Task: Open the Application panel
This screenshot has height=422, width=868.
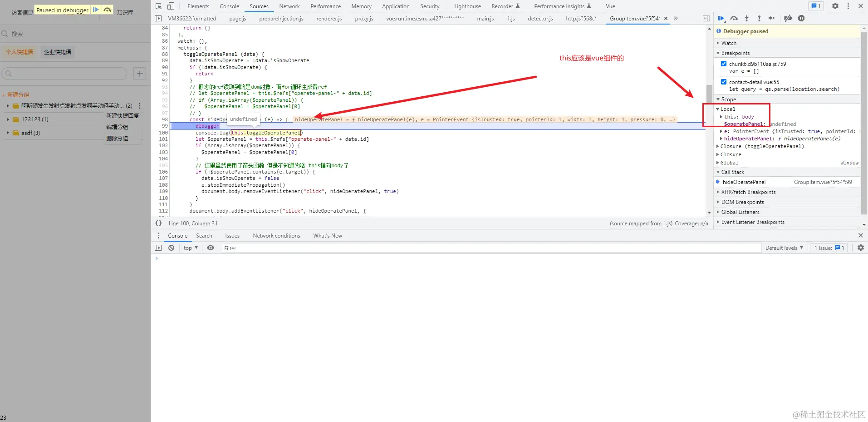Action: (x=396, y=6)
